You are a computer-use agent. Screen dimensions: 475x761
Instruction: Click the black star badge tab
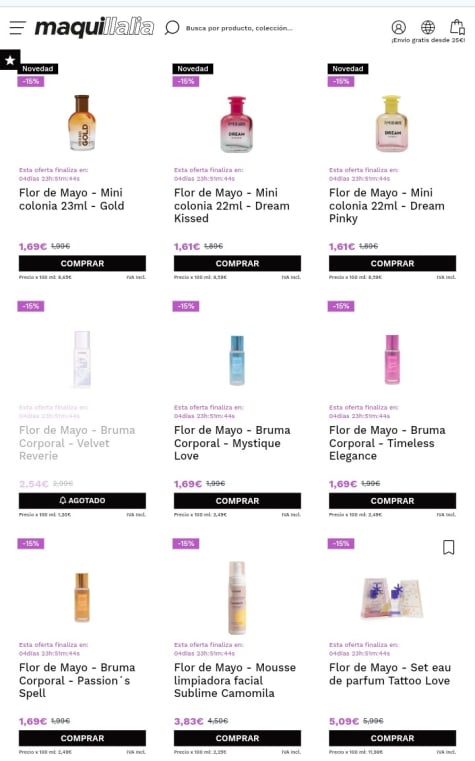[x=10, y=60]
